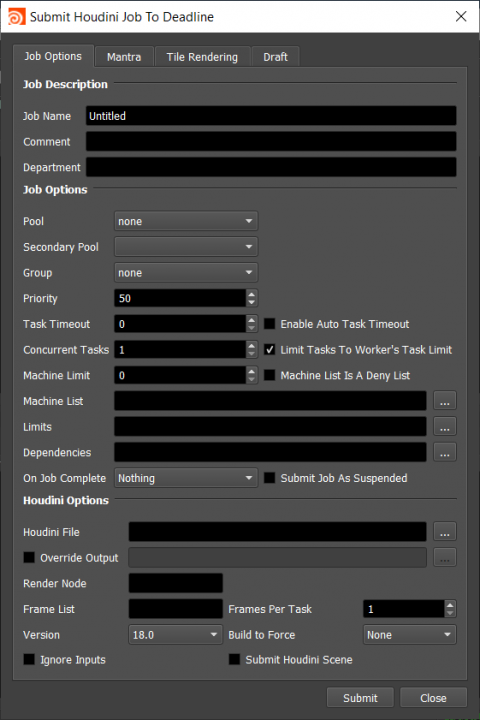This screenshot has width=480, height=720.
Task: Open the Dependencies browse button
Action: pos(444,452)
